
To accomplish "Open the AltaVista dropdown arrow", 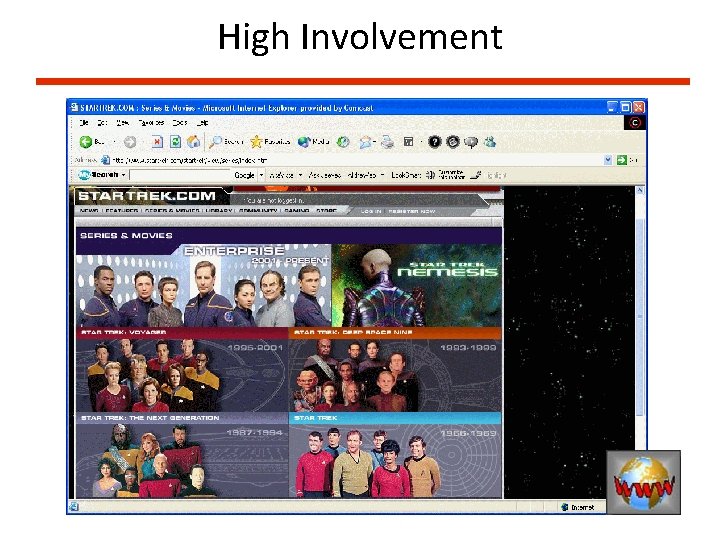I will click(x=300, y=175).
